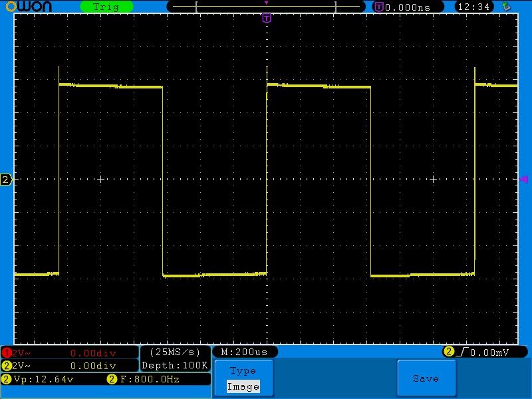Image resolution: width=532 pixels, height=399 pixels.
Task: Select the Image type value
Action: tap(243, 386)
